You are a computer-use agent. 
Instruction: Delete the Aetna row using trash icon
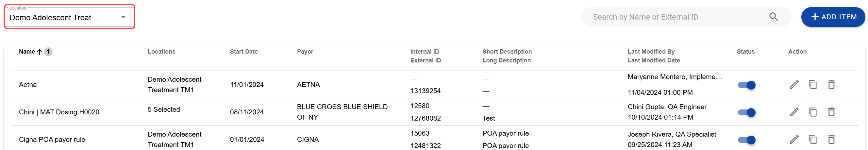point(831,85)
